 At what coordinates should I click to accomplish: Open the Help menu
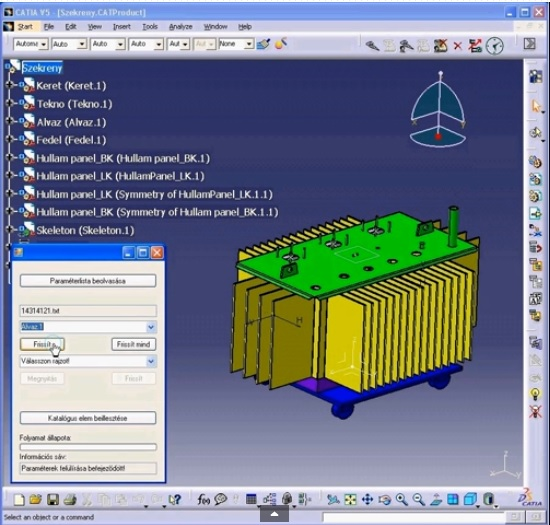coord(245,27)
